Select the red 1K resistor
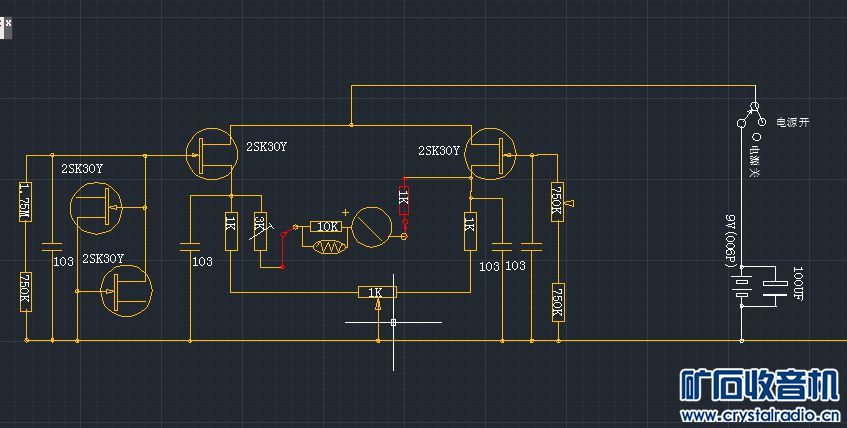847x428 pixels. [x=404, y=201]
